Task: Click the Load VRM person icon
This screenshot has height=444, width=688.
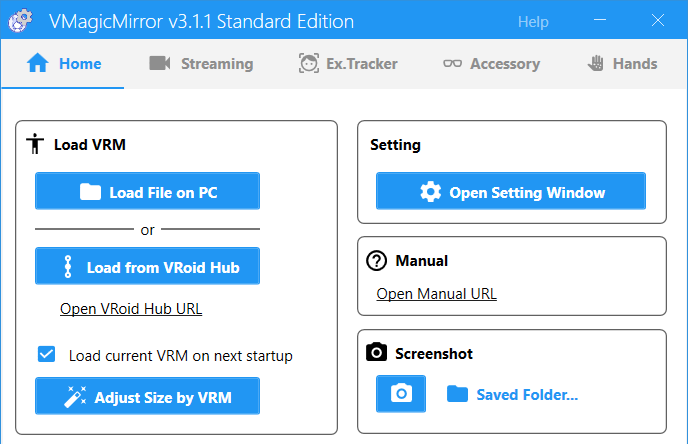Action: 35,143
